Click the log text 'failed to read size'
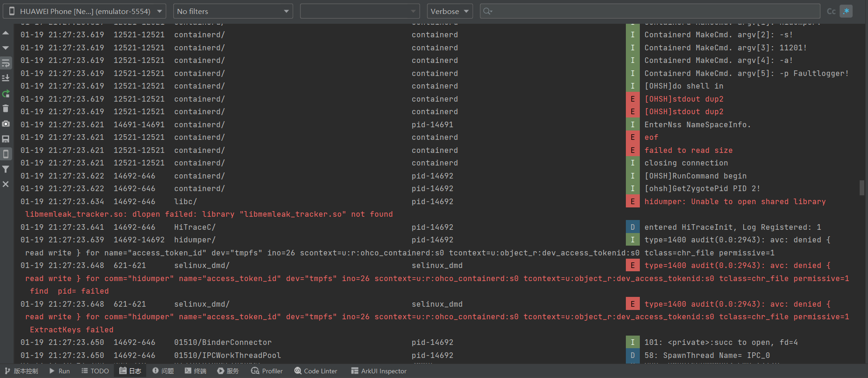This screenshot has height=378, width=868. pyautogui.click(x=688, y=150)
